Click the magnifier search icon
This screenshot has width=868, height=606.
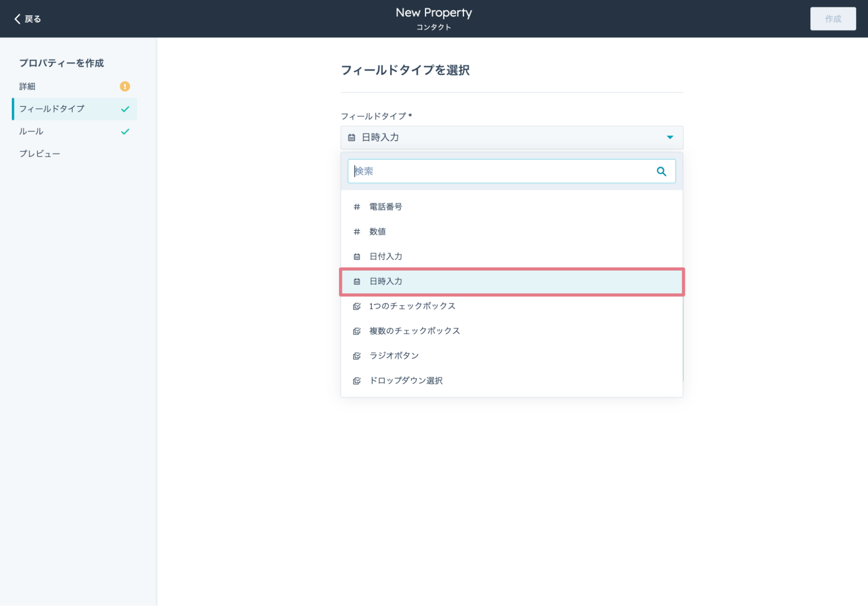tap(661, 171)
